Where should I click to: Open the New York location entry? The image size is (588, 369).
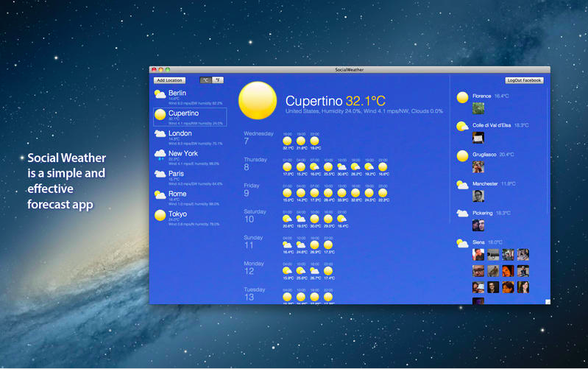click(190, 158)
